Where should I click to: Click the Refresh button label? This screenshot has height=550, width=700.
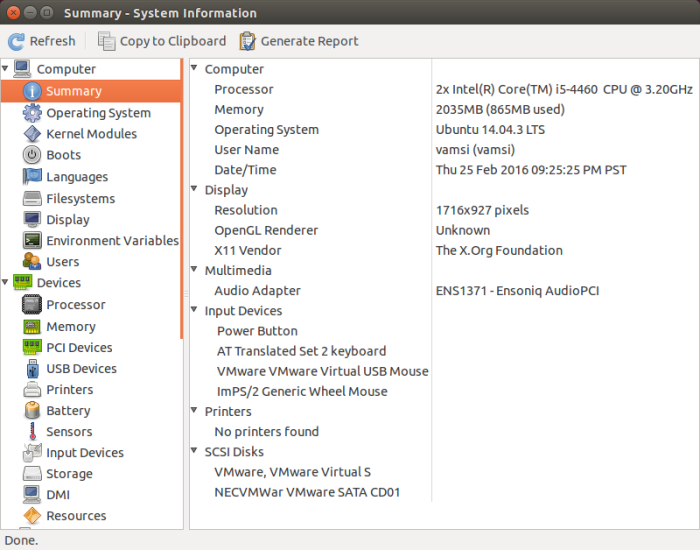tap(53, 41)
